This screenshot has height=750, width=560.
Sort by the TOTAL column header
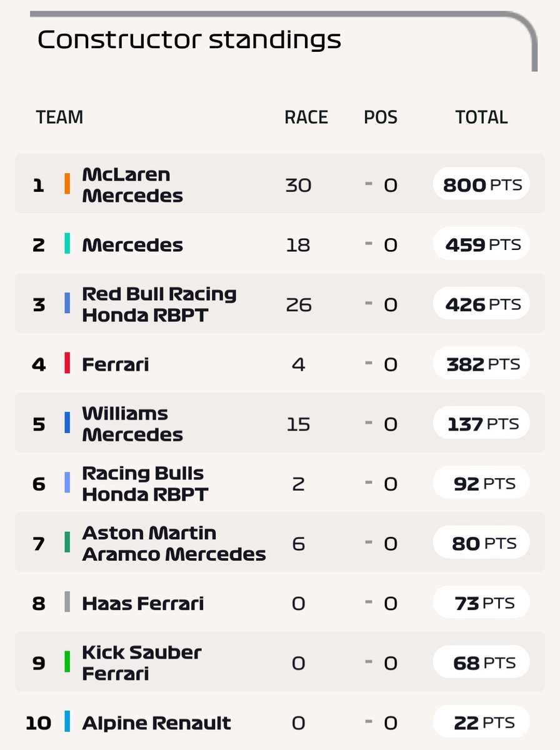pyautogui.click(x=481, y=117)
